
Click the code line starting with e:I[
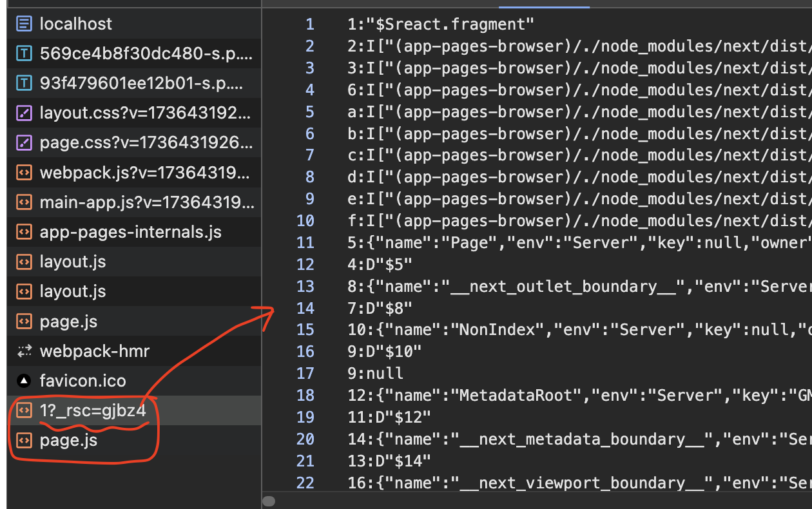579,199
